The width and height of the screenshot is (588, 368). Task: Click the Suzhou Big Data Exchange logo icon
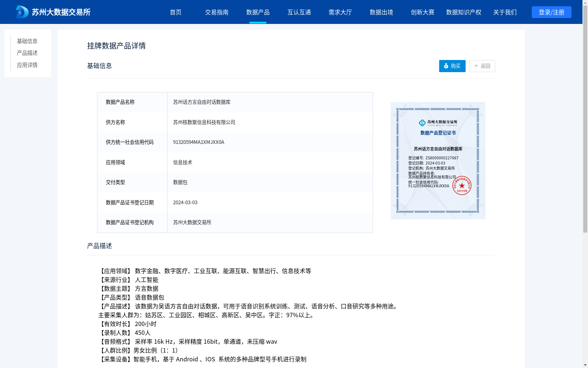pos(22,12)
